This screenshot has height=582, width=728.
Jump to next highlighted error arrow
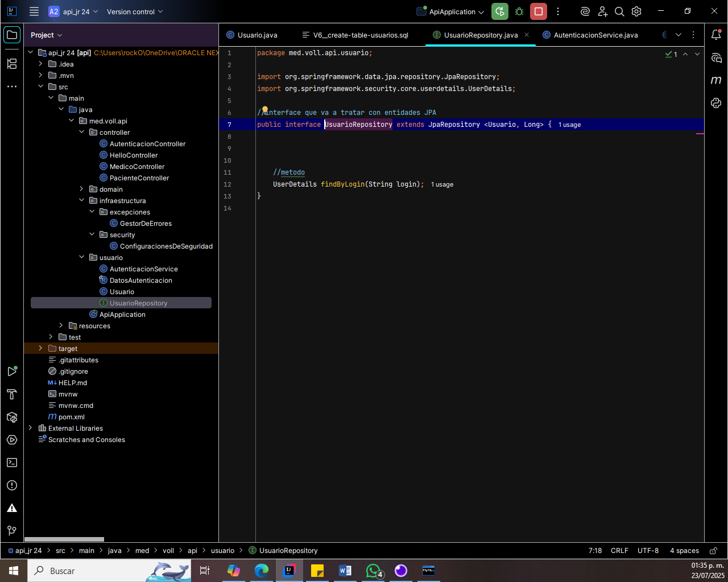697,54
